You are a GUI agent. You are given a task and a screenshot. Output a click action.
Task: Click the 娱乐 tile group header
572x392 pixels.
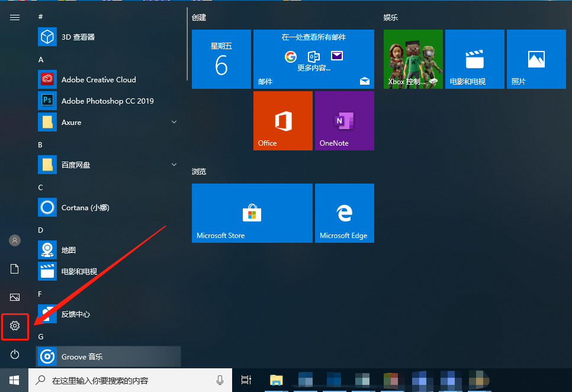tap(391, 18)
